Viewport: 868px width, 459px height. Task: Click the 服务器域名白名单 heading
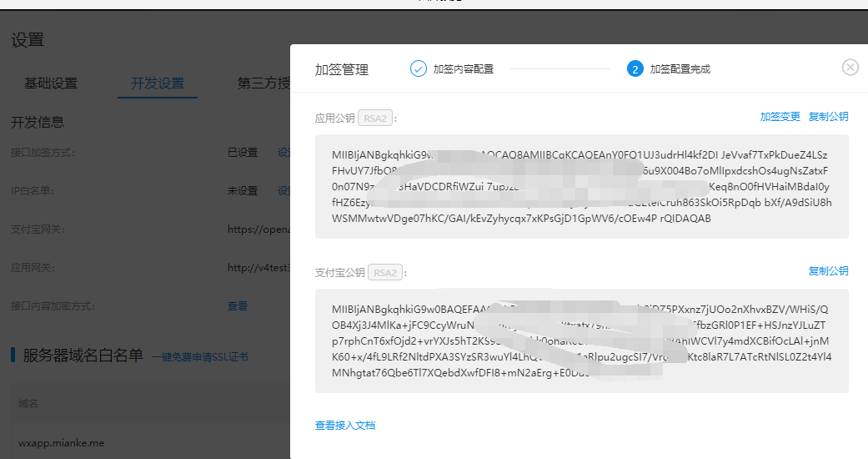83,356
